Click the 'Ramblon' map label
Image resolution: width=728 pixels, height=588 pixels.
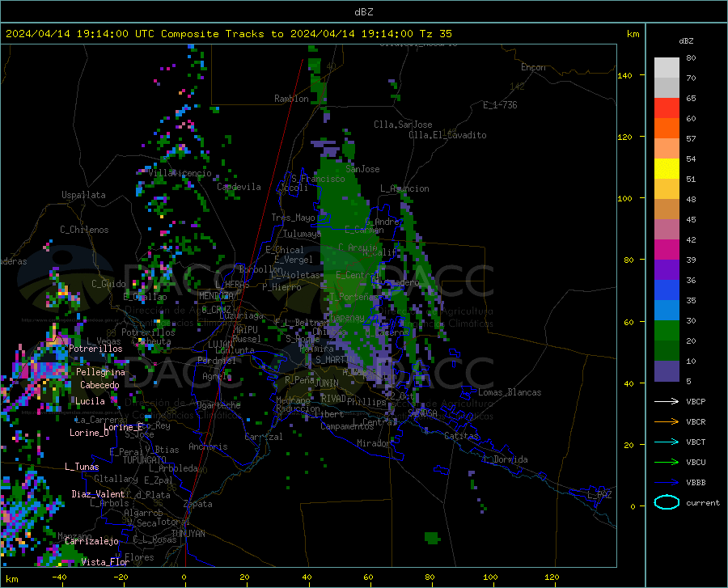[291, 99]
